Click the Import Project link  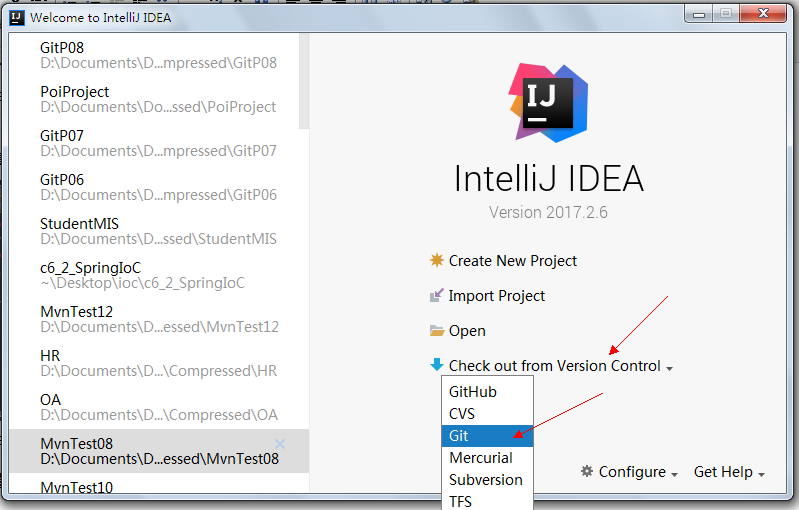coord(497,296)
